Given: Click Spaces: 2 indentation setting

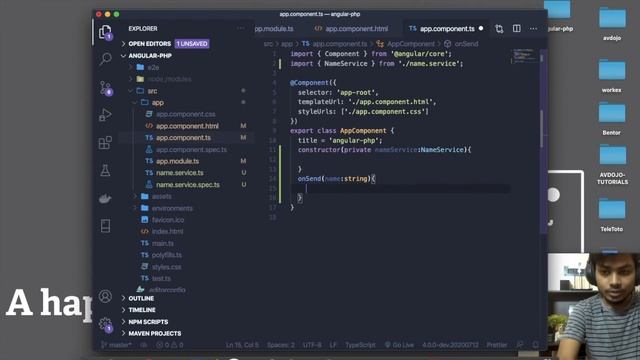Looking at the screenshot, I should tap(281, 345).
